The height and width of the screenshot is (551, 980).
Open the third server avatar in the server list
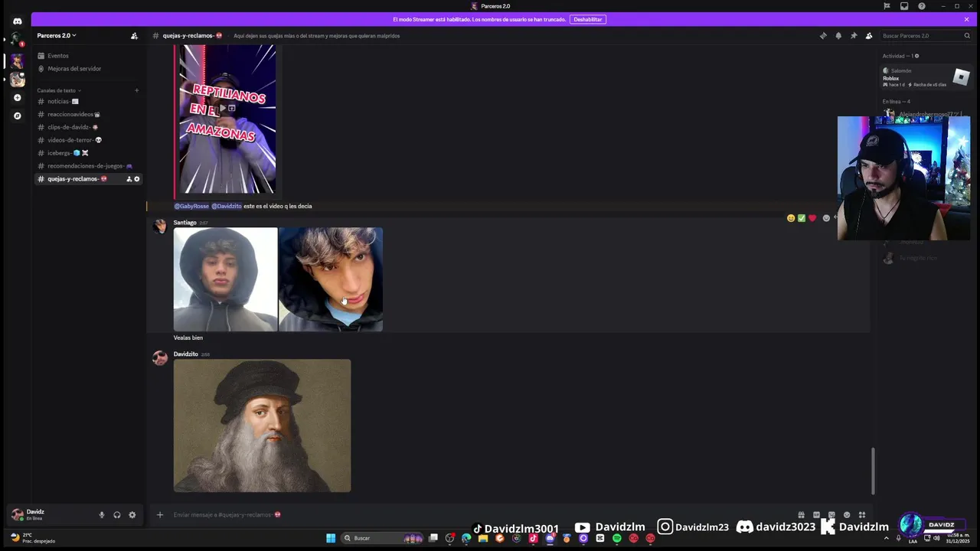click(17, 80)
